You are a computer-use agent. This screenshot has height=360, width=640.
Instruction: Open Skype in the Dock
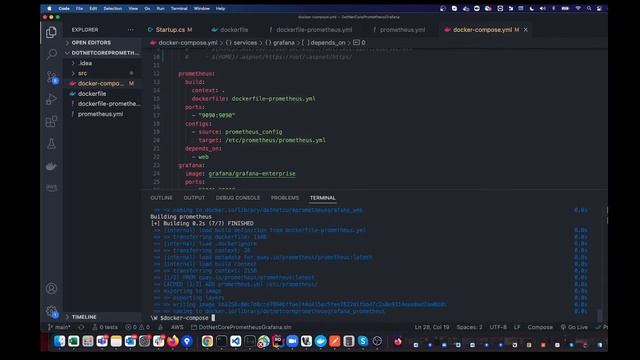tap(363, 341)
